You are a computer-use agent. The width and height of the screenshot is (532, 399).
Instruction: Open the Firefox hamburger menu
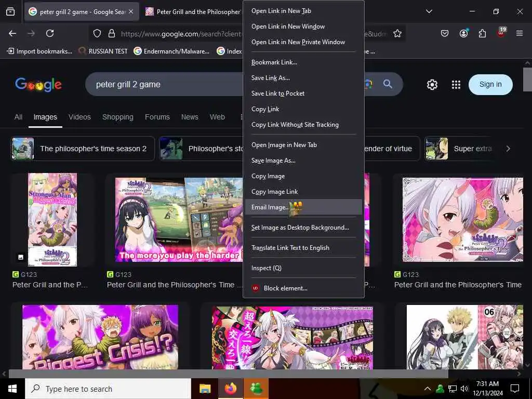point(520,33)
